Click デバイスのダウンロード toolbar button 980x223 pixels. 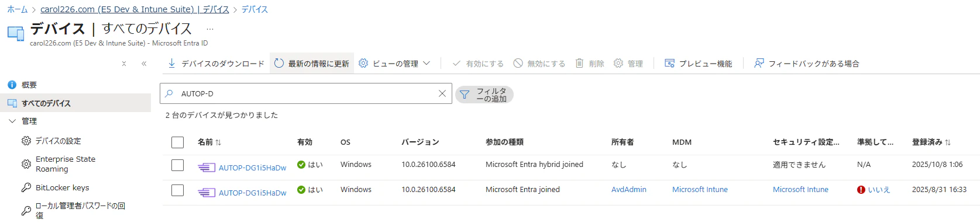216,64
